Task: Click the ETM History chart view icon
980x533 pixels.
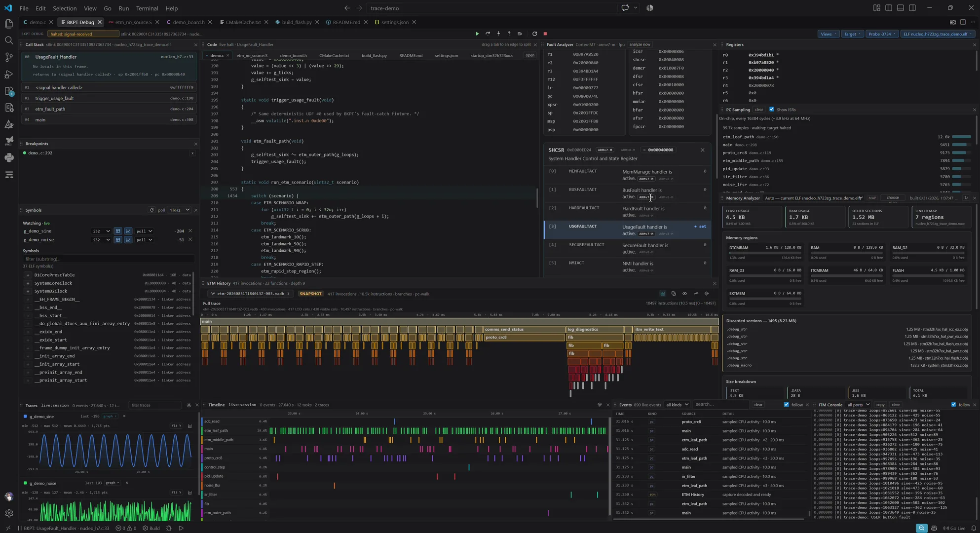Action: click(x=662, y=294)
